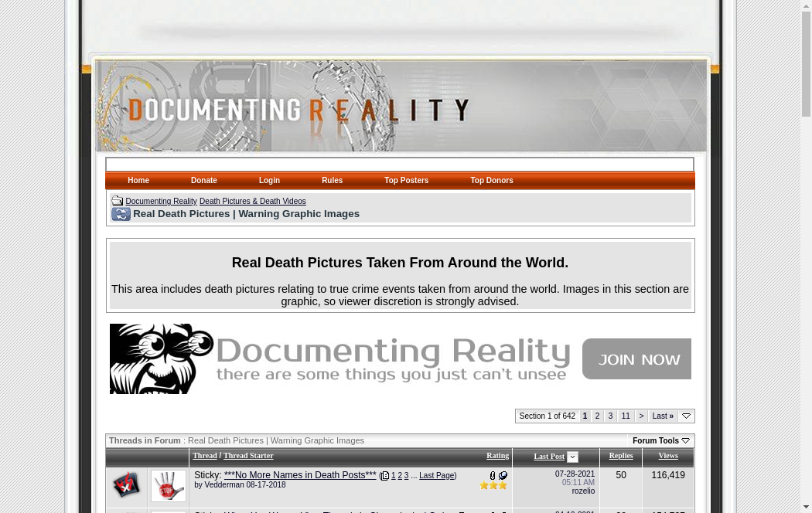This screenshot has height=513, width=812.
Task: Click the vertical scrollbar down arrow
Action: [806, 507]
